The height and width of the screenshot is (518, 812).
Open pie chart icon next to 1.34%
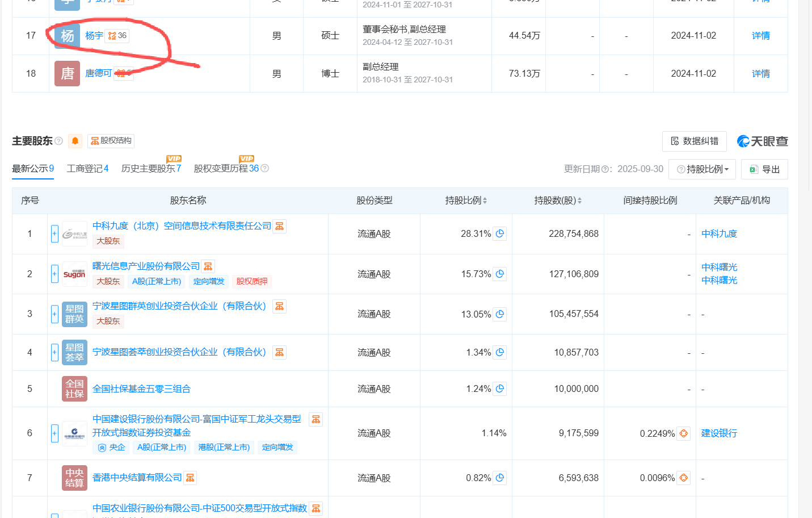[499, 352]
